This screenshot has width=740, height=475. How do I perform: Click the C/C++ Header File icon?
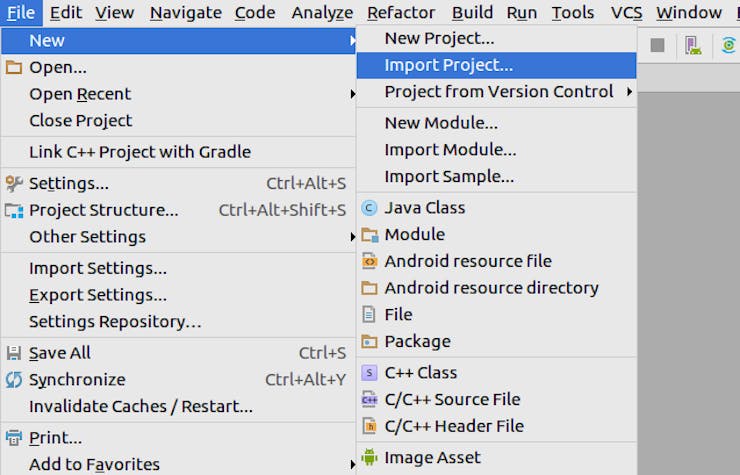[370, 426]
